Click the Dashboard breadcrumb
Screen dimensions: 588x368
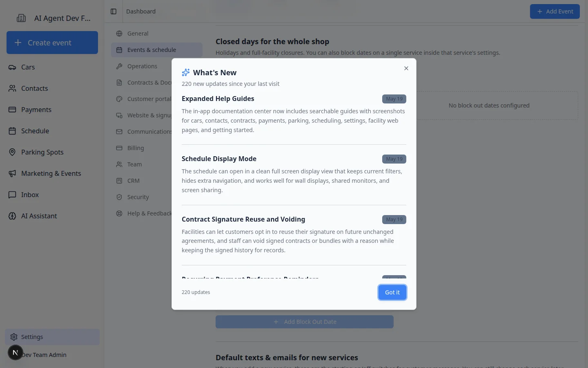141,11
